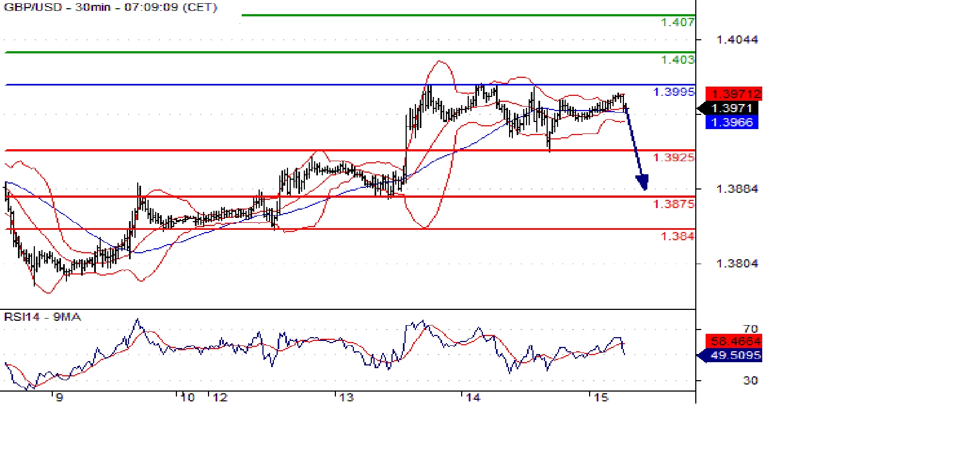Click the blue 1.3966 moving average tag
The width and height of the screenshot is (980, 476).
click(x=732, y=123)
